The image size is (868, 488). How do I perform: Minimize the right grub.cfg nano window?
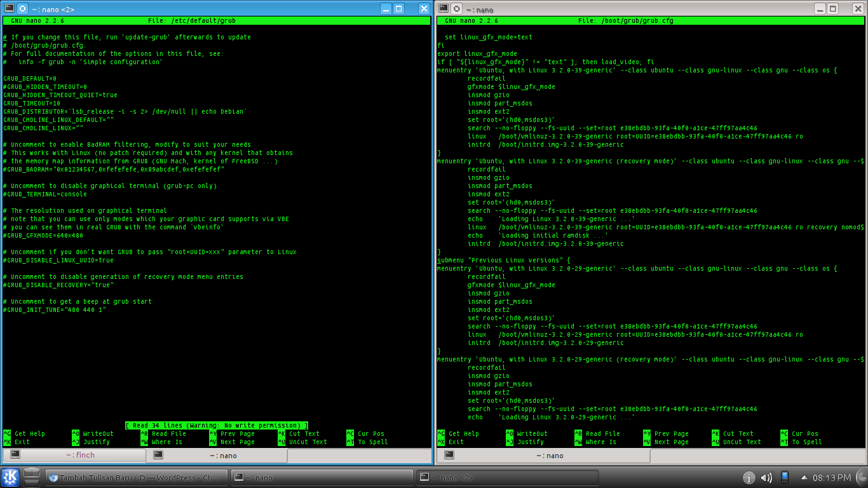pyautogui.click(x=819, y=8)
